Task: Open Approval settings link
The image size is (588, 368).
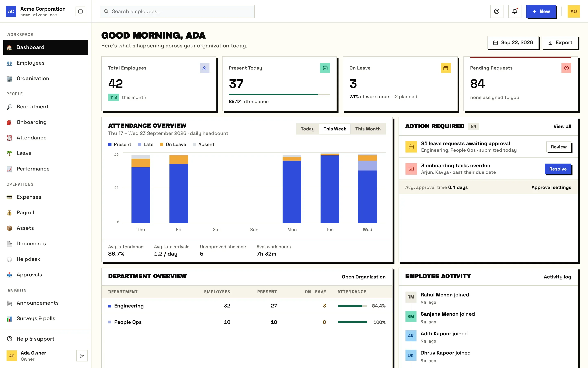Action: pyautogui.click(x=551, y=187)
